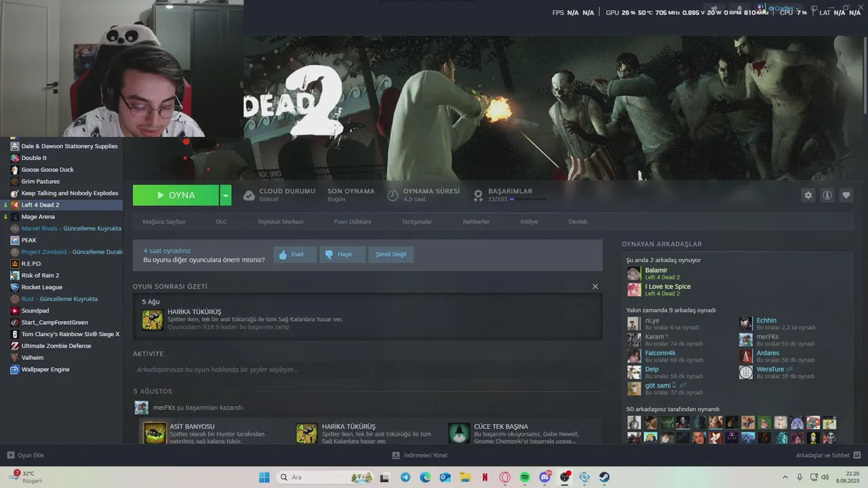Click the Oyun Ekle plus icon
The width and height of the screenshot is (868, 488).
[x=10, y=455]
